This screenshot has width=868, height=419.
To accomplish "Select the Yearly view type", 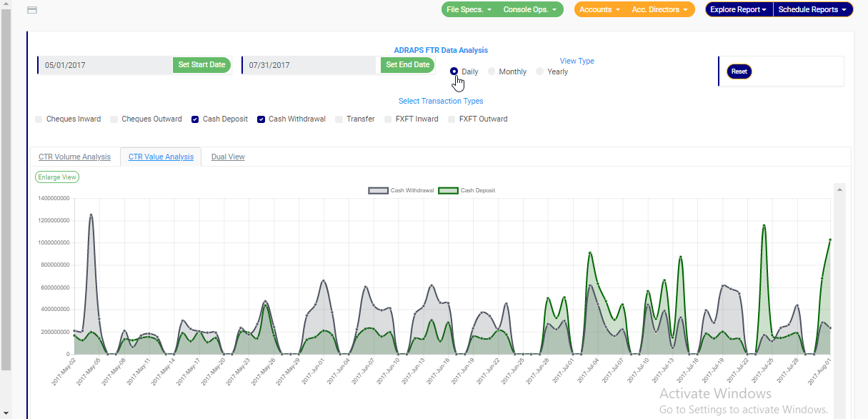I will point(540,72).
